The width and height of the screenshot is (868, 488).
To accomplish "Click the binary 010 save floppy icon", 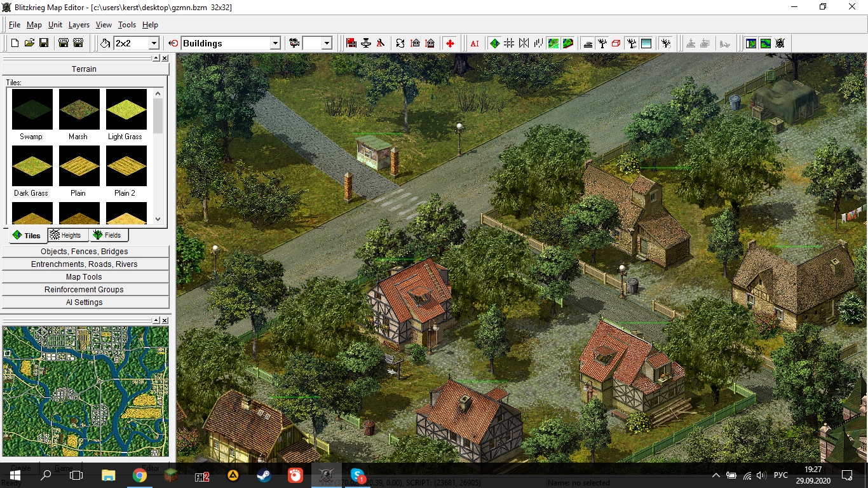I will [78, 43].
